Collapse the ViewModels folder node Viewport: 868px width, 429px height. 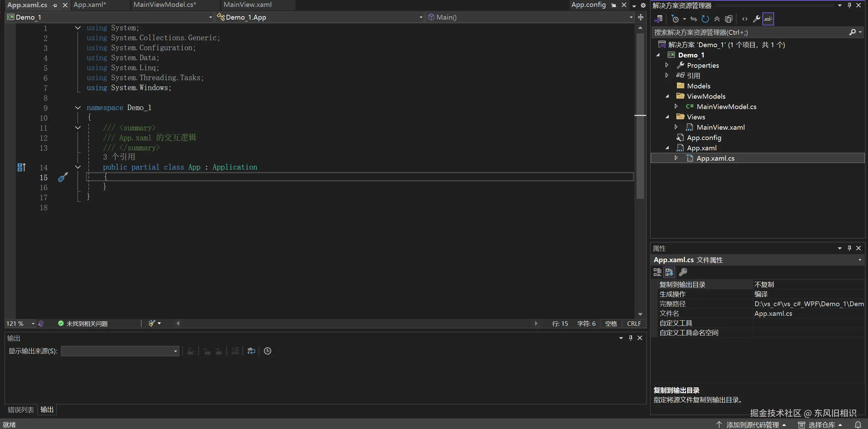[667, 96]
